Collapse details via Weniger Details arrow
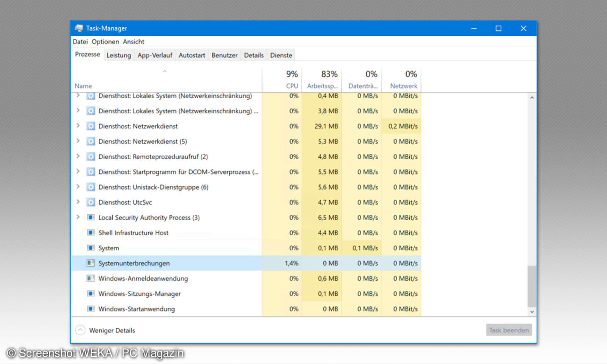The image size is (607, 364). 80,330
